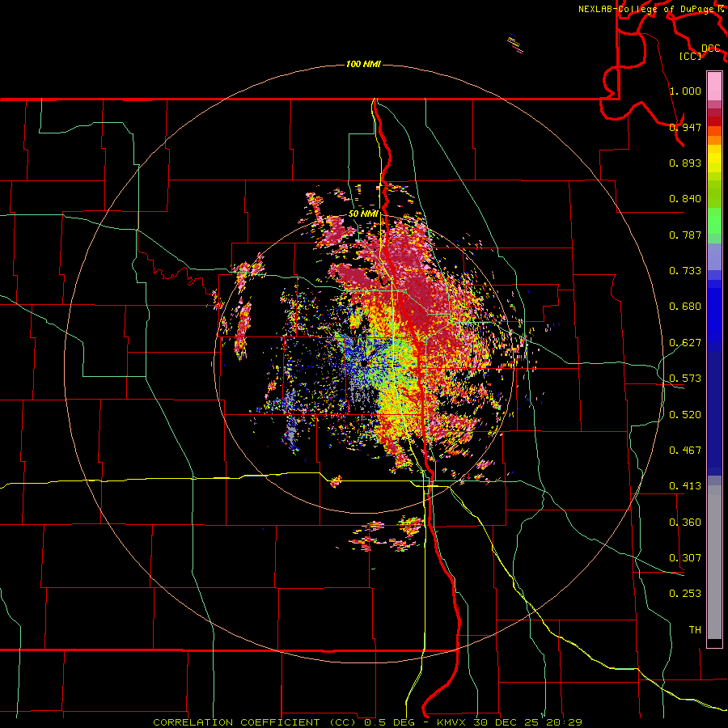728x728 pixels.
Task: Click the DCC [CC] legend title
Action: 700,52
